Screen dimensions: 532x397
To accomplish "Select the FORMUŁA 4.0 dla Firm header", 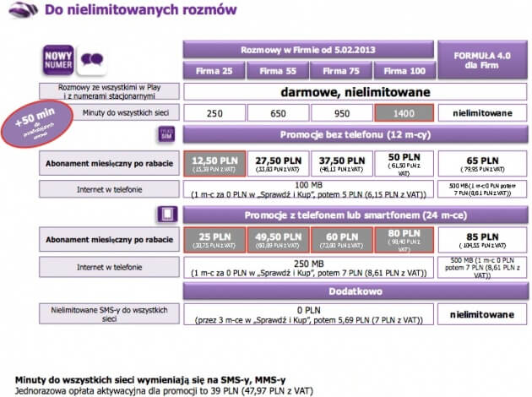I will (x=482, y=60).
